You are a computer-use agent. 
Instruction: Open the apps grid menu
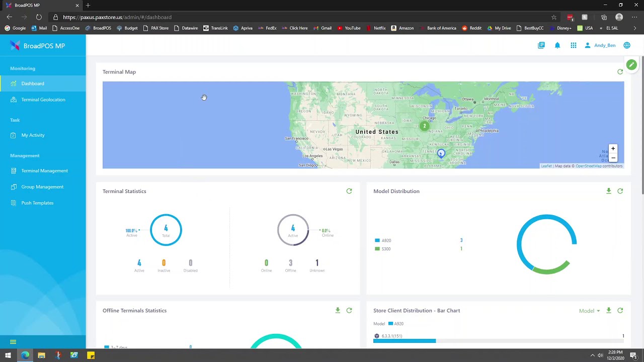[x=574, y=45]
